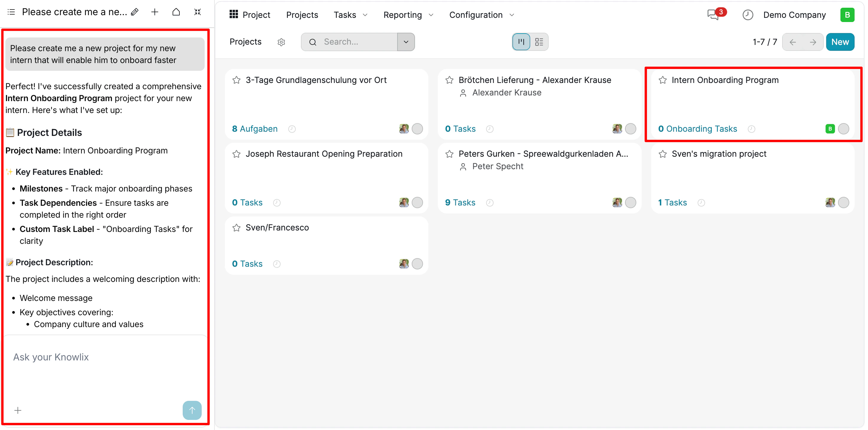
Task: Set status circle on Peters Gurken project
Action: (630, 202)
